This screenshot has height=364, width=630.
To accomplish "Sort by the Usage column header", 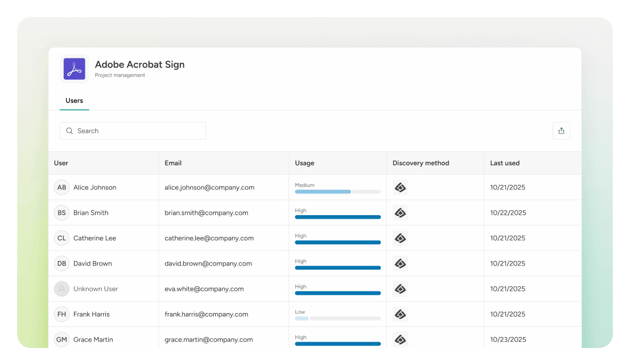I will (x=305, y=163).
